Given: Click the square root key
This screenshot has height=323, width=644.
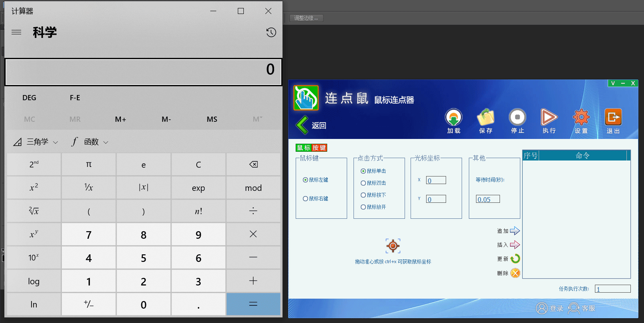Looking at the screenshot, I should click(34, 211).
